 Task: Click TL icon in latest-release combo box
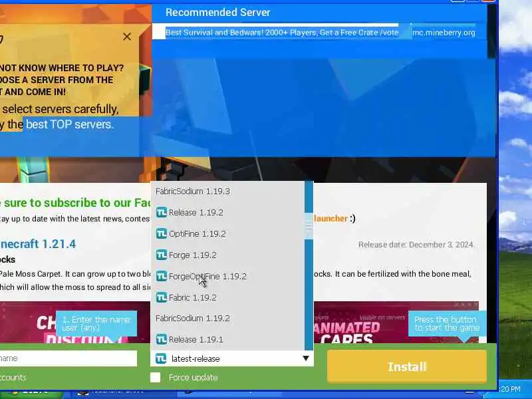(x=161, y=358)
